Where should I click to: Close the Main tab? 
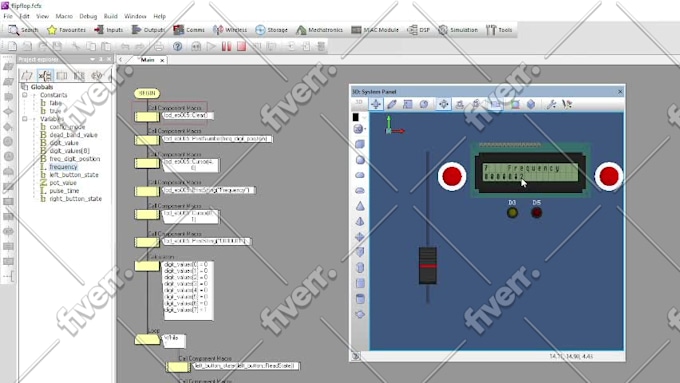[x=162, y=60]
